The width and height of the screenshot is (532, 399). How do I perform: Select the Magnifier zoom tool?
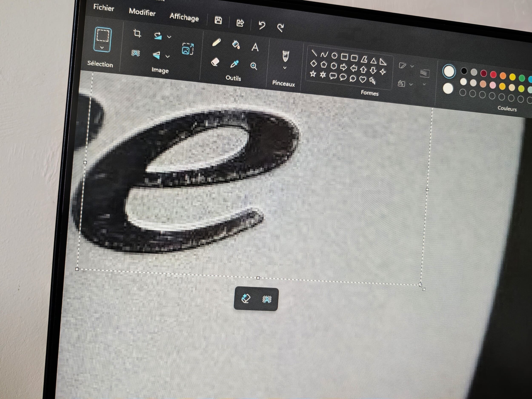coord(254,66)
